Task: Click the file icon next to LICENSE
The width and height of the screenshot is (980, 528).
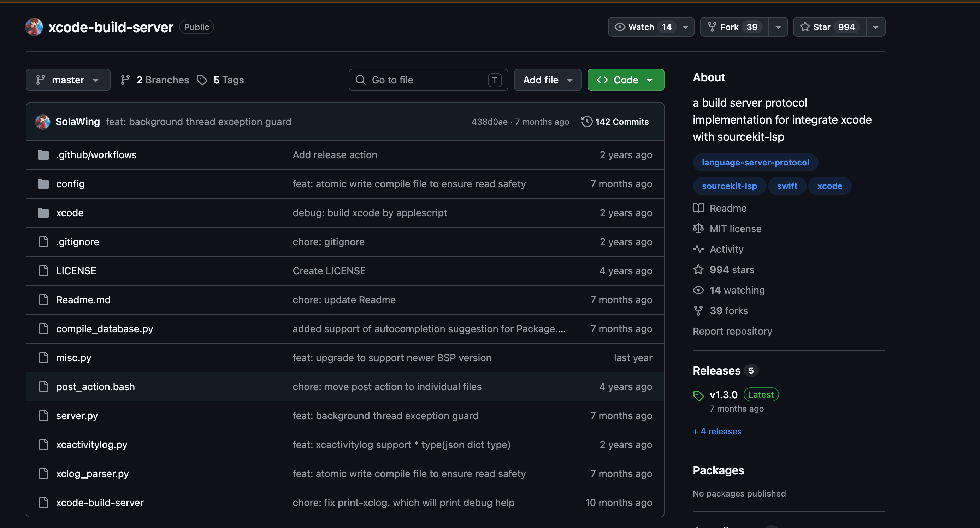Action: 44,271
